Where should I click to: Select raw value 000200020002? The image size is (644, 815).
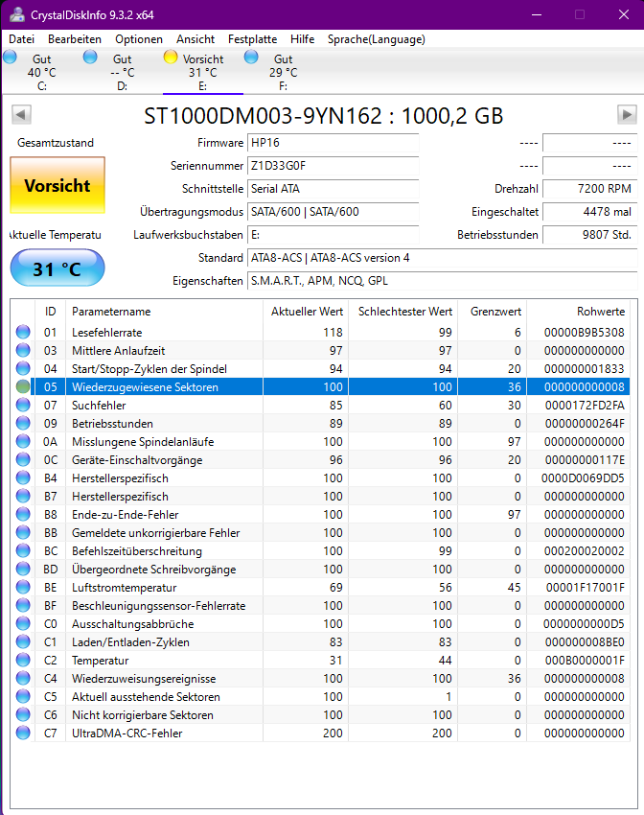tap(585, 551)
